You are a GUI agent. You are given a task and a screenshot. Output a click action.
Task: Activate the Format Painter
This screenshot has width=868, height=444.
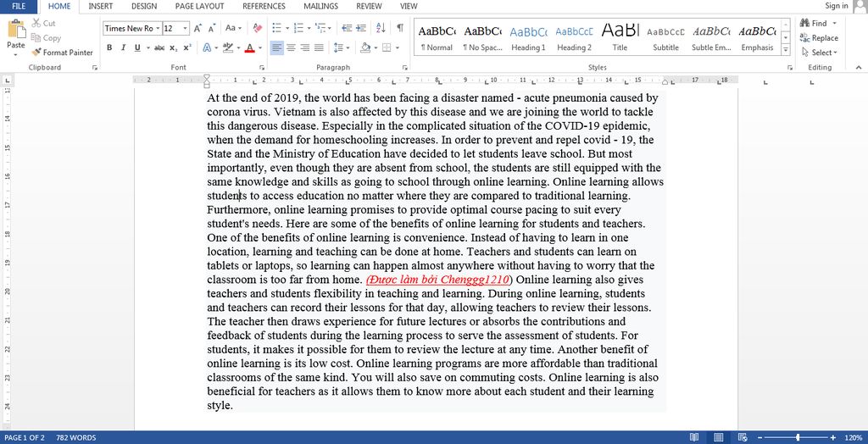62,53
